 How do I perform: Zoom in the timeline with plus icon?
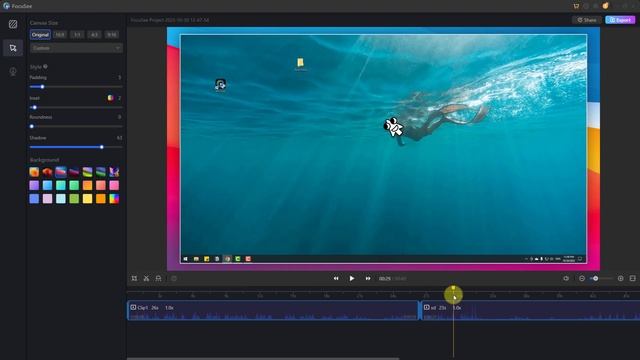click(x=620, y=278)
